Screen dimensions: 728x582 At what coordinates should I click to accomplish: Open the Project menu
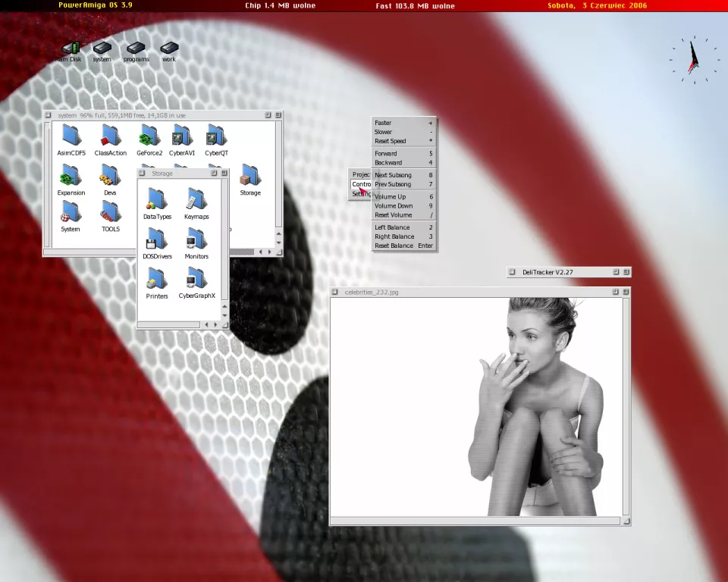[x=361, y=175]
